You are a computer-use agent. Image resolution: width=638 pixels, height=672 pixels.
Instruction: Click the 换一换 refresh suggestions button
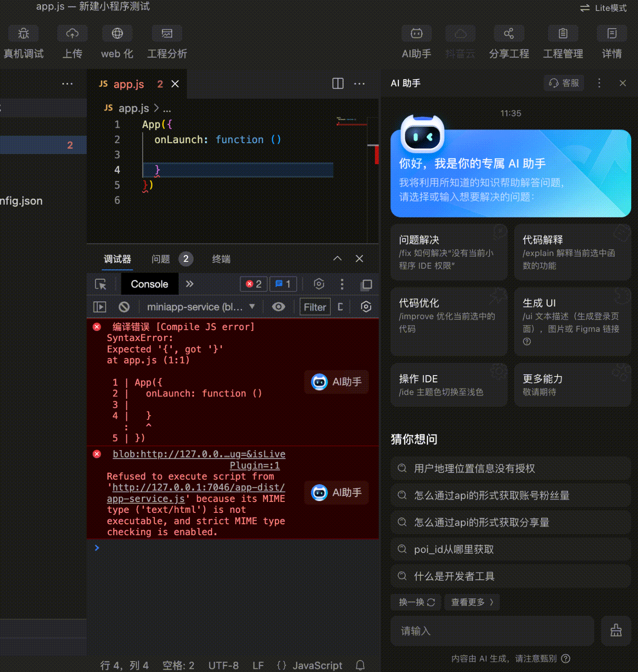coord(417,602)
